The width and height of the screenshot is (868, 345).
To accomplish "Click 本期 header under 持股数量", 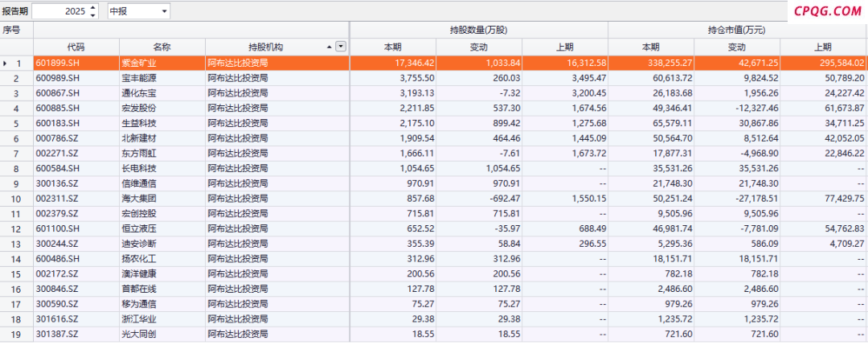I will coord(392,47).
